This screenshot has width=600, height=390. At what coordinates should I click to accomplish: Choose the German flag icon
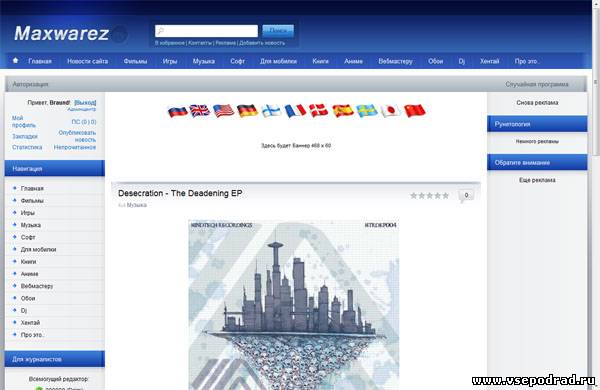[248, 111]
